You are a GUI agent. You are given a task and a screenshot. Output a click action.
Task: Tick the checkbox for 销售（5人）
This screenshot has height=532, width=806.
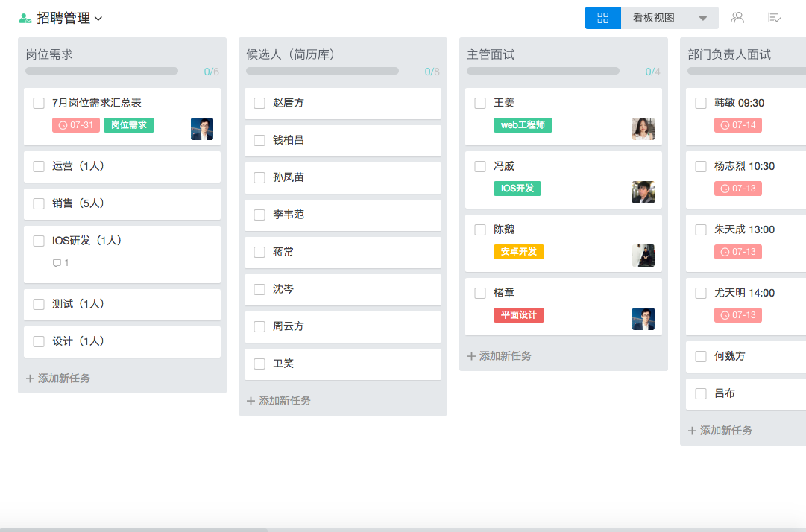38,203
